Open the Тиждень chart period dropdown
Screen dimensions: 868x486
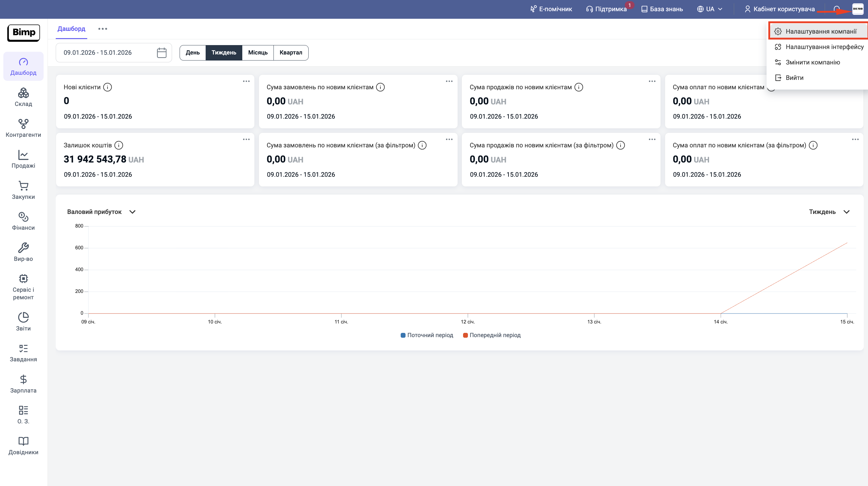click(x=846, y=212)
